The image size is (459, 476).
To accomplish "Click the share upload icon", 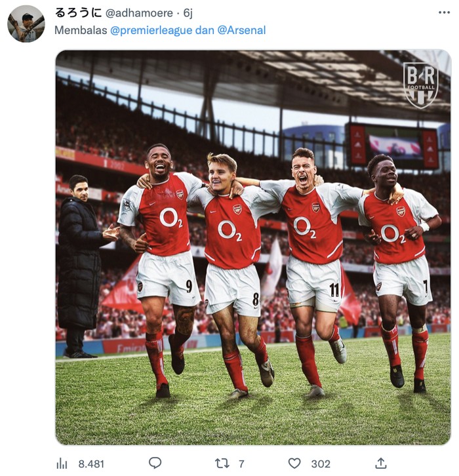I will coord(381,463).
